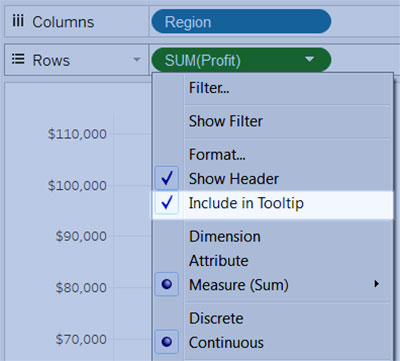Select the Continuous radio bullet
The image size is (400, 361).
(x=167, y=342)
